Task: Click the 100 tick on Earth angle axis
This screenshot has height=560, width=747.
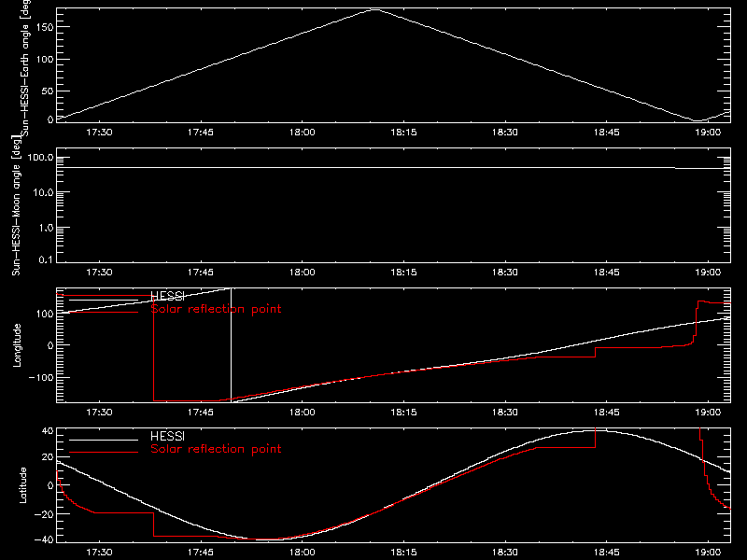Action: pyautogui.click(x=44, y=60)
